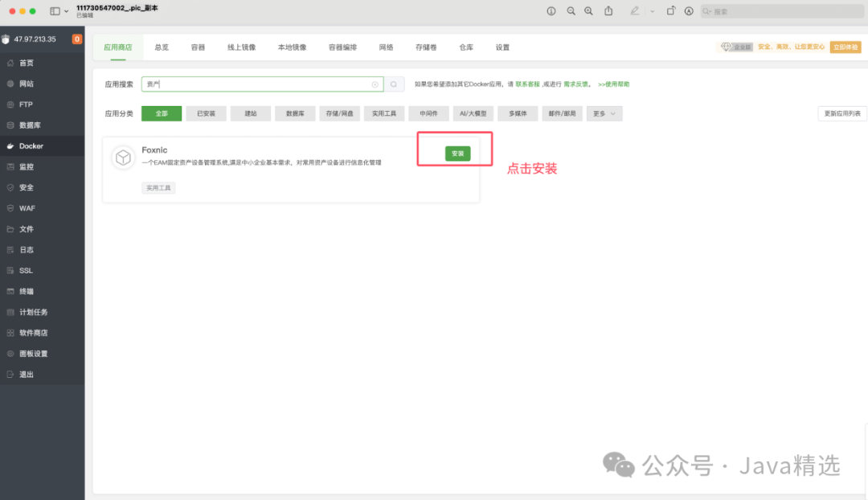Zoom out with the Preview toolbar icon
Image resolution: width=868 pixels, height=500 pixels.
pos(571,11)
